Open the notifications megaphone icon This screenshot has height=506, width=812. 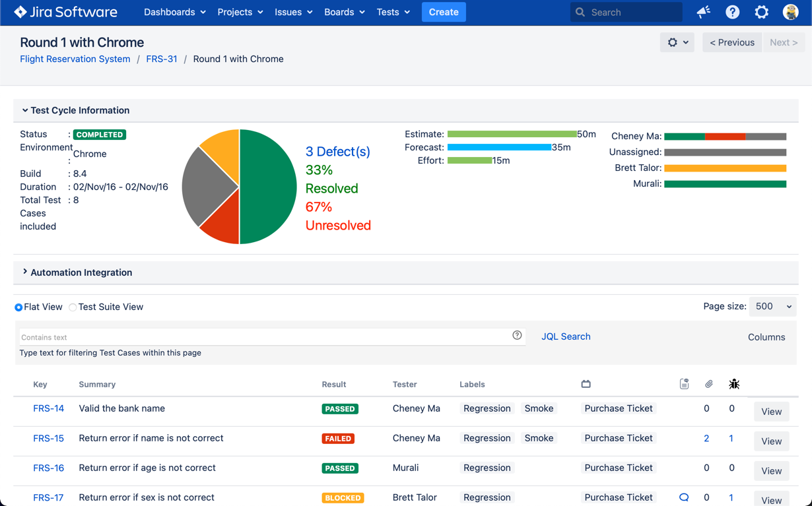703,12
